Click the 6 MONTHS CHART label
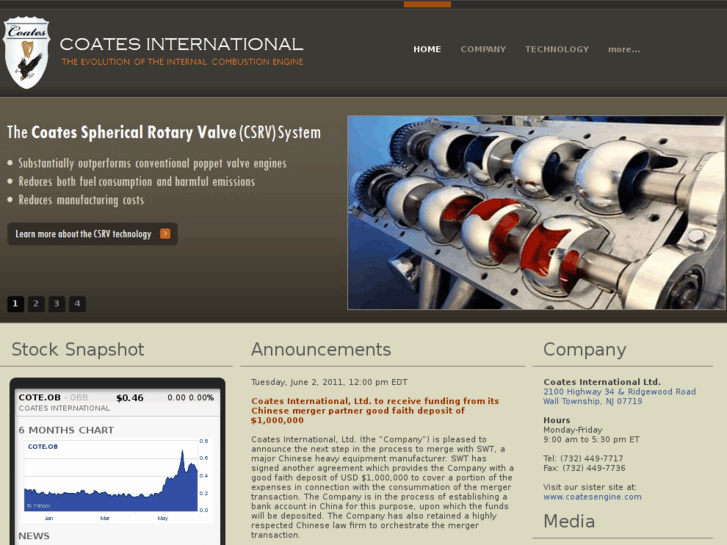This screenshot has height=545, width=727. tap(66, 430)
